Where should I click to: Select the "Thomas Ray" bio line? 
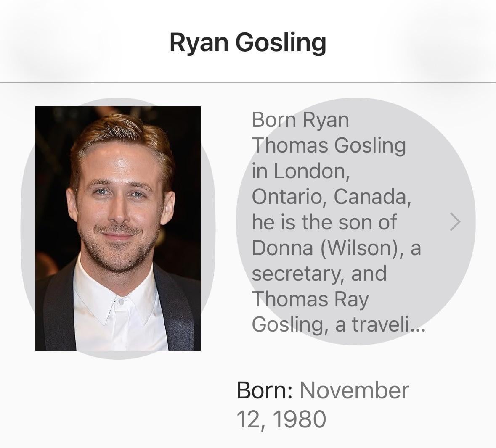pos(310,299)
